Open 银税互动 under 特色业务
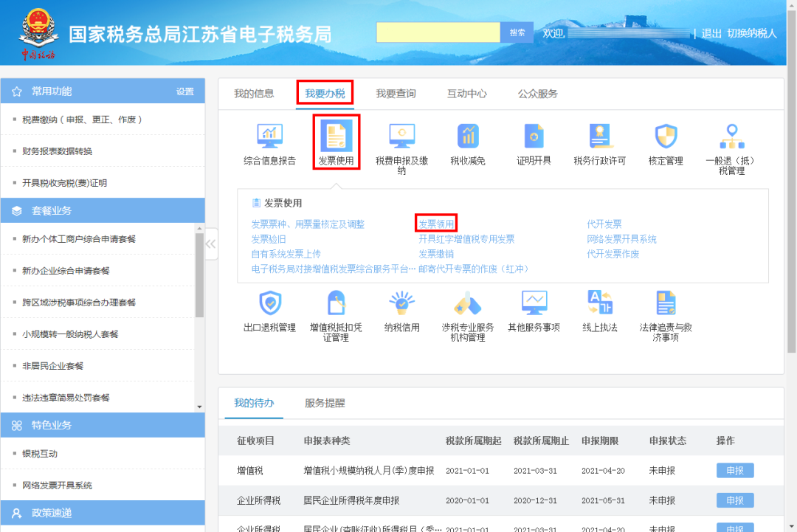This screenshot has height=532, width=797. point(40,454)
